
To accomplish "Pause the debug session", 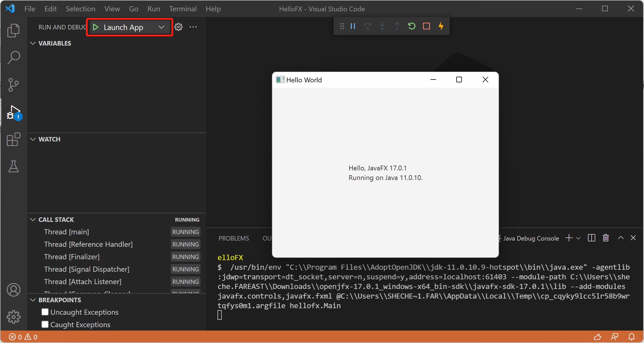I will tap(353, 26).
